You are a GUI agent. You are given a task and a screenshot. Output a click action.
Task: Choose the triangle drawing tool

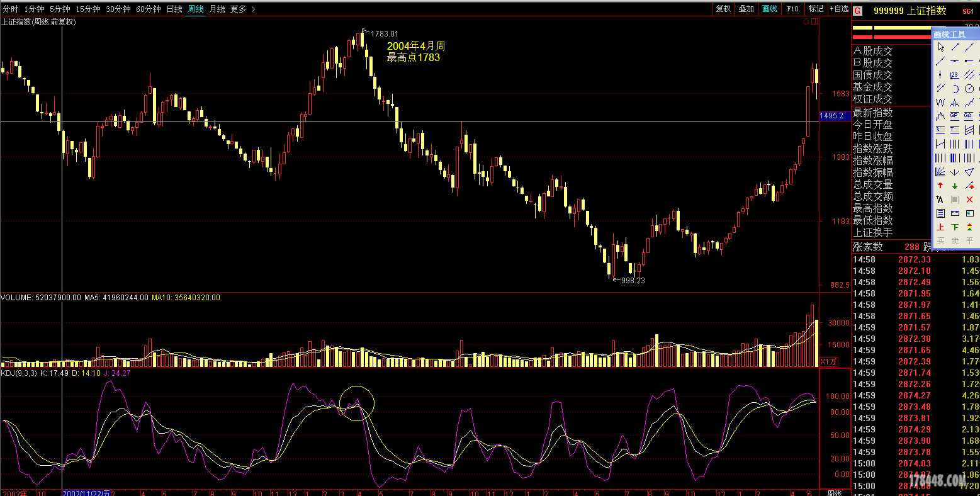[x=969, y=172]
